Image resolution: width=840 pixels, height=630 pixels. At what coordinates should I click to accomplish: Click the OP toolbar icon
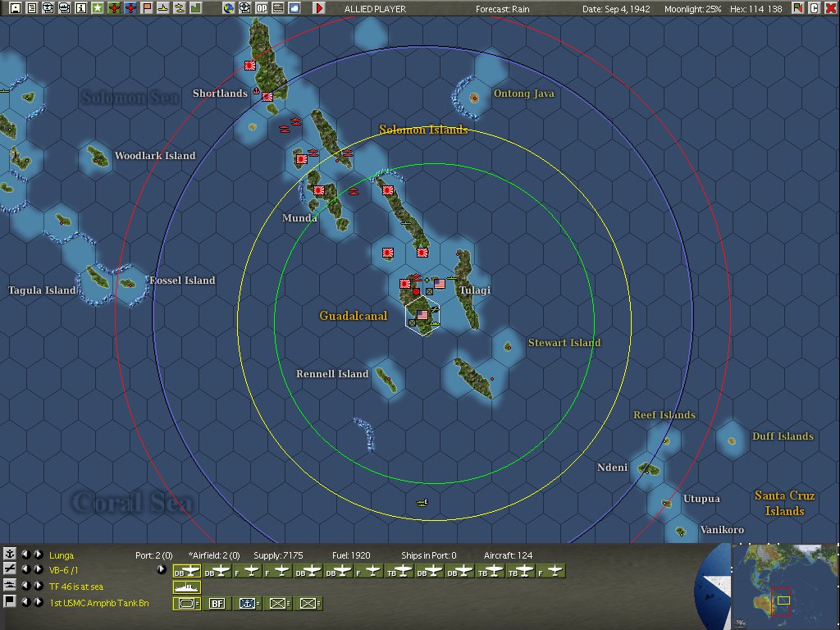[262, 8]
